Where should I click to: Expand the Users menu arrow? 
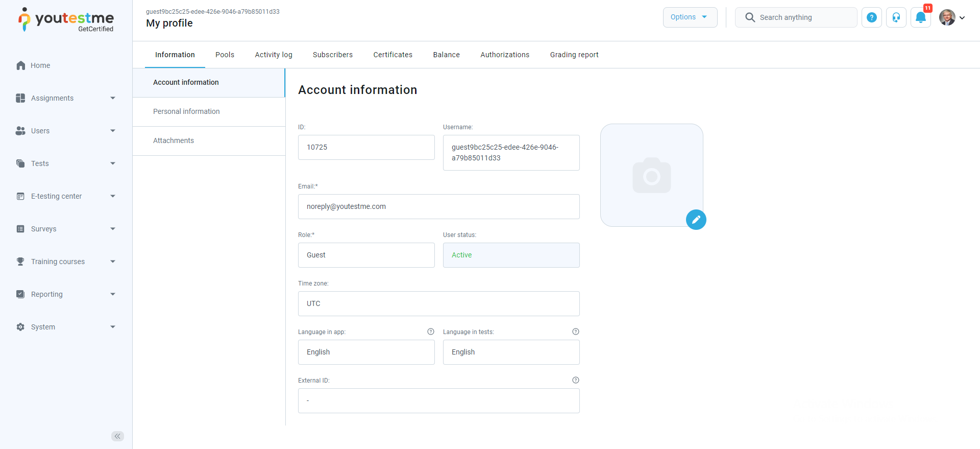113,131
